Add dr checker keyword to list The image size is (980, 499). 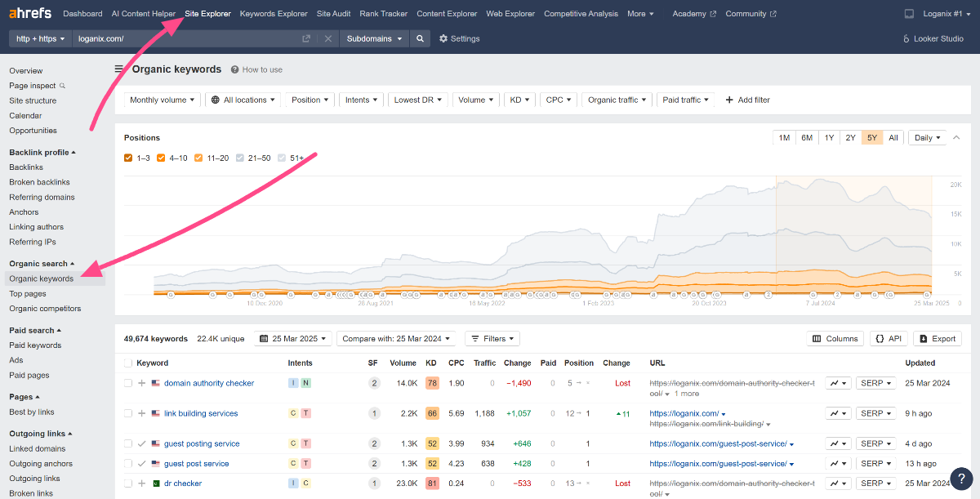[142, 483]
